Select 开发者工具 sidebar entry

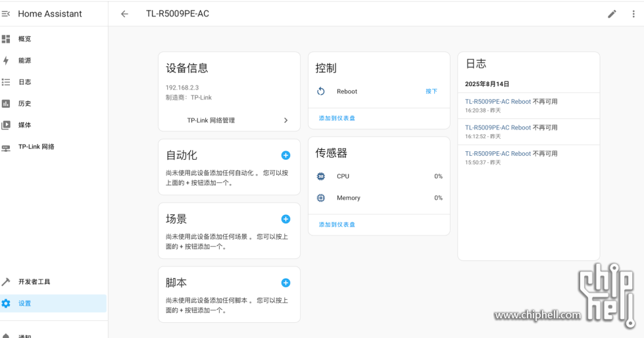click(x=34, y=281)
